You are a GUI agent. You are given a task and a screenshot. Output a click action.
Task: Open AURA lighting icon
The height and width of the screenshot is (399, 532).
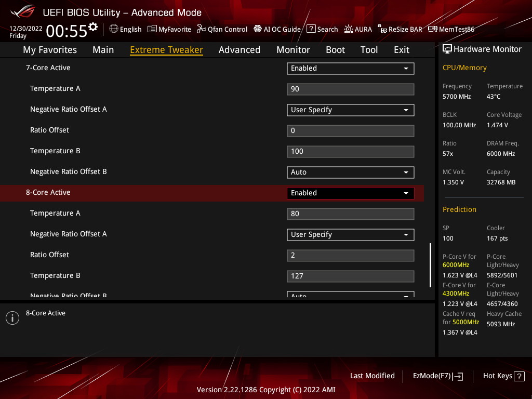click(349, 29)
